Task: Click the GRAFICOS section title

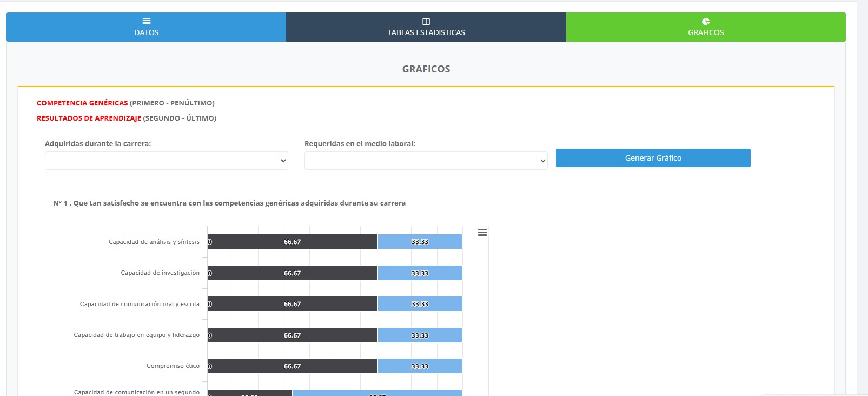Action: 426,69
